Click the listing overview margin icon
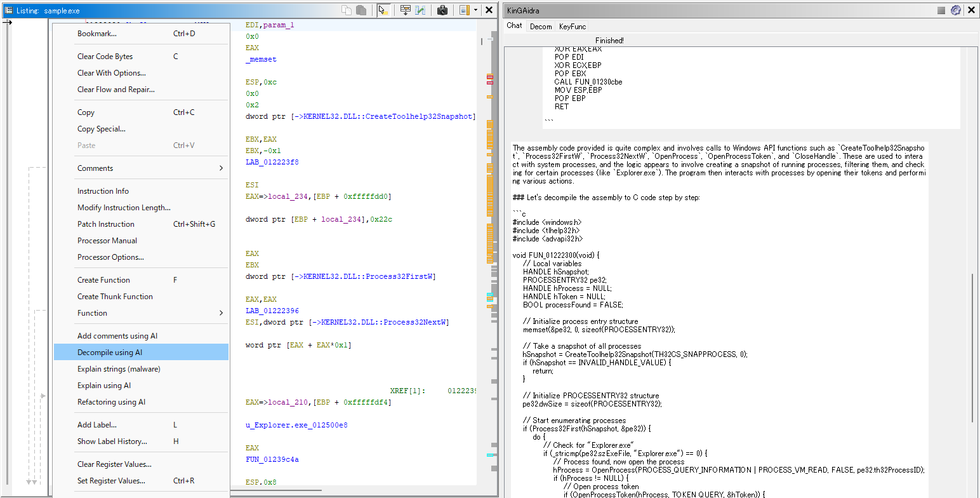Viewport: 980px width, 498px height. [464, 10]
